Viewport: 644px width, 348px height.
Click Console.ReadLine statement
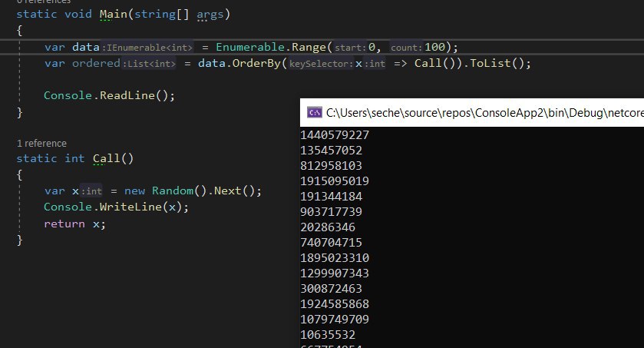pos(109,96)
